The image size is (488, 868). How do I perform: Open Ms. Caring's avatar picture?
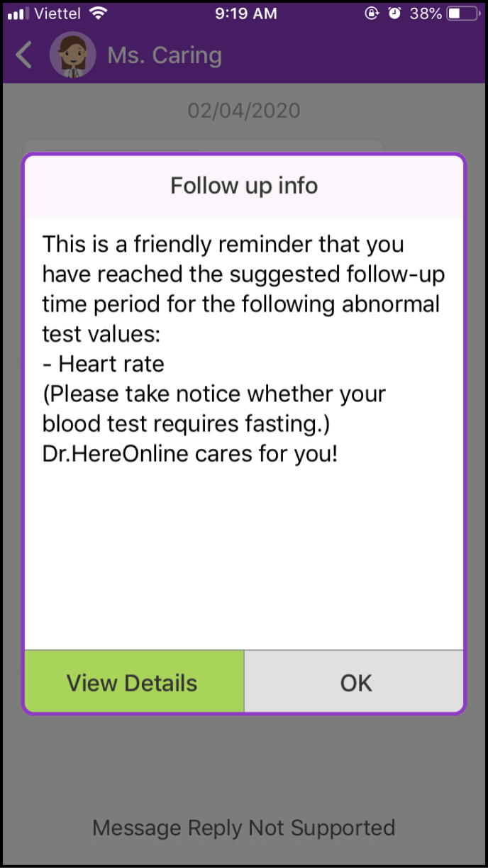(72, 55)
